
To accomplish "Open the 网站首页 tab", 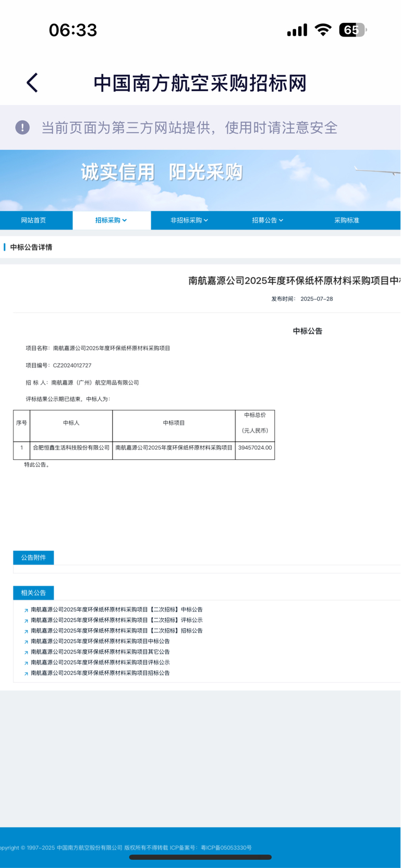I will click(33, 221).
